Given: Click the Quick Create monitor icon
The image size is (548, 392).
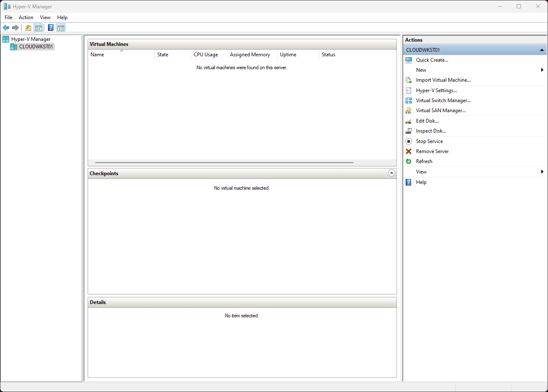Looking at the screenshot, I should coord(409,60).
